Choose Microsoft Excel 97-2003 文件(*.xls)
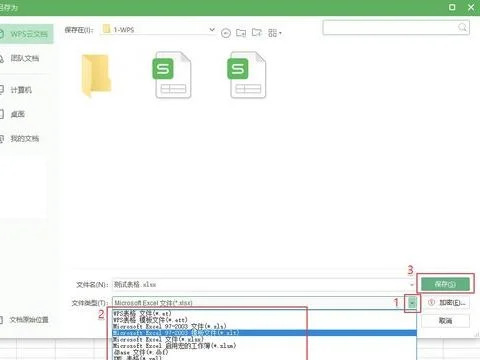 (x=264, y=326)
